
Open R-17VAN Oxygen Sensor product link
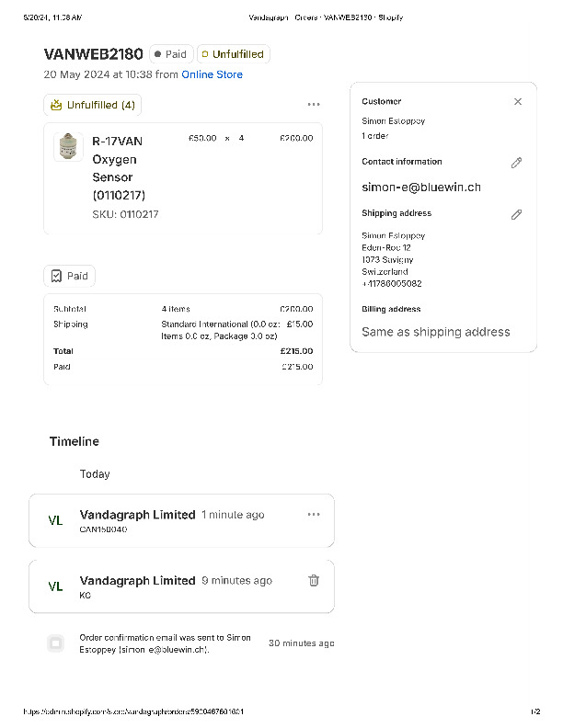[118, 168]
